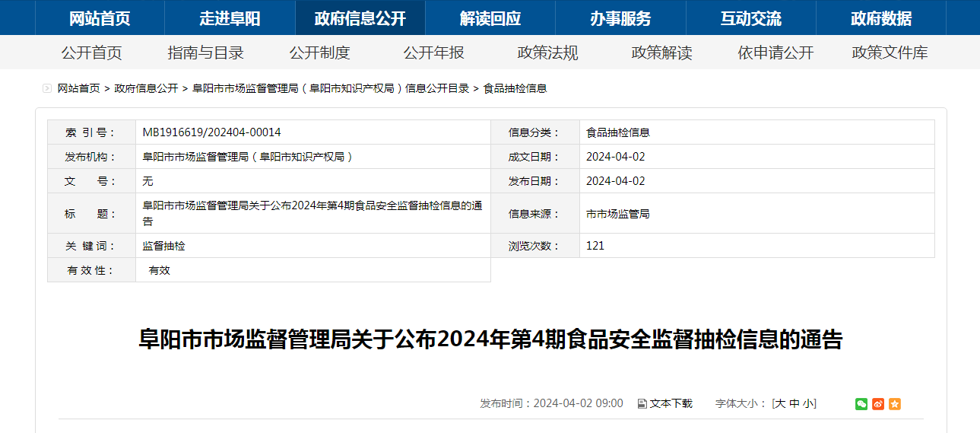Click the 文本下载 save disk icon
Screen dimensions: 980x433
point(642,404)
